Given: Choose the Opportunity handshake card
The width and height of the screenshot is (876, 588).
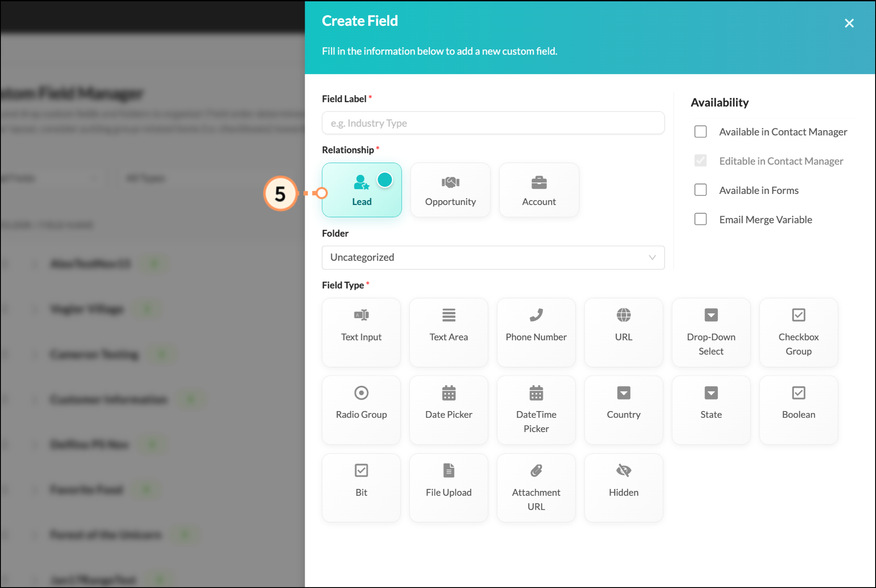Looking at the screenshot, I should click(450, 190).
